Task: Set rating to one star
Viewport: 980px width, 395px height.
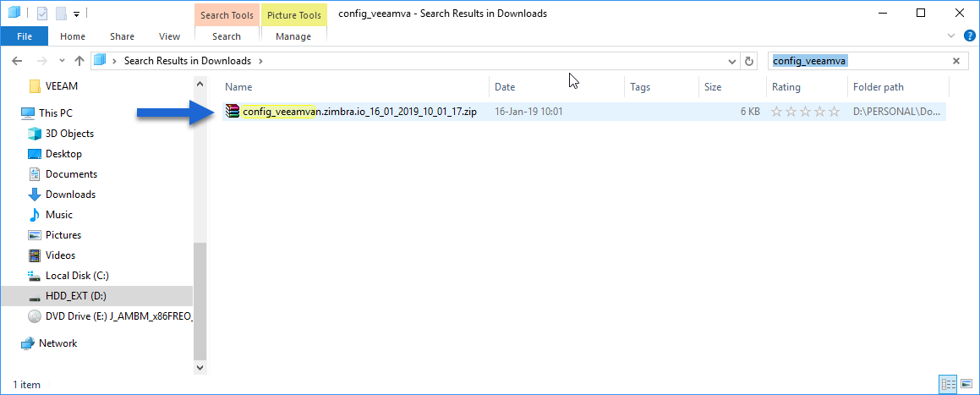Action: [x=777, y=112]
